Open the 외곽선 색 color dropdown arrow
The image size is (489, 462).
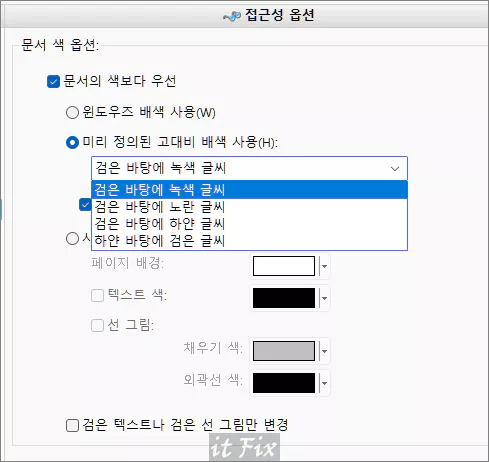[324, 383]
